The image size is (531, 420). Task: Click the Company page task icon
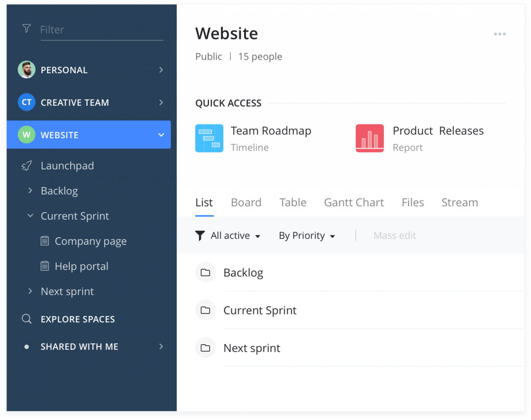pyautogui.click(x=45, y=241)
